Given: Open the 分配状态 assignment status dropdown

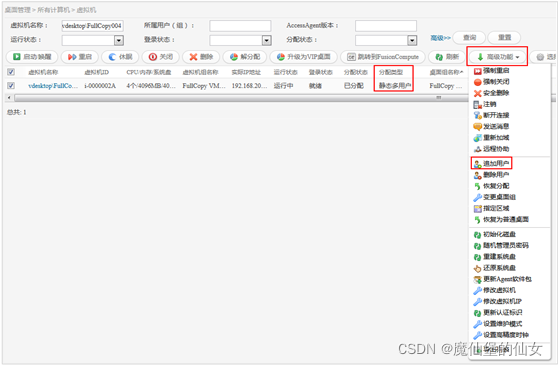Looking at the screenshot, I should [x=412, y=40].
